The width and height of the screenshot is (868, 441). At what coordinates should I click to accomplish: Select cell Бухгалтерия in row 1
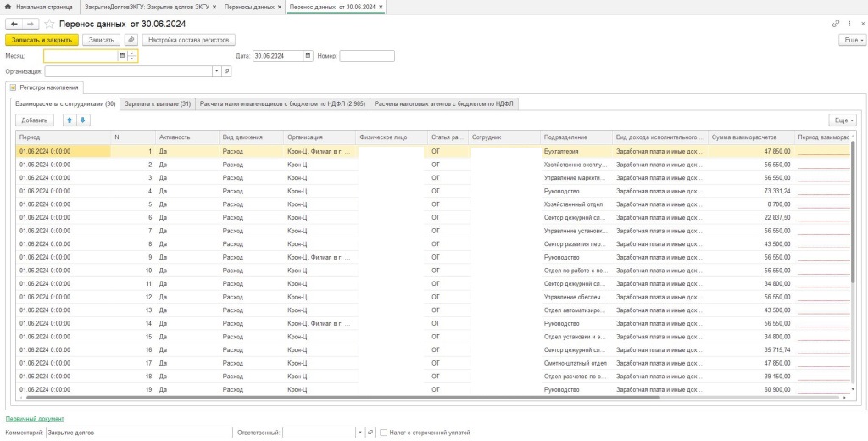point(576,151)
